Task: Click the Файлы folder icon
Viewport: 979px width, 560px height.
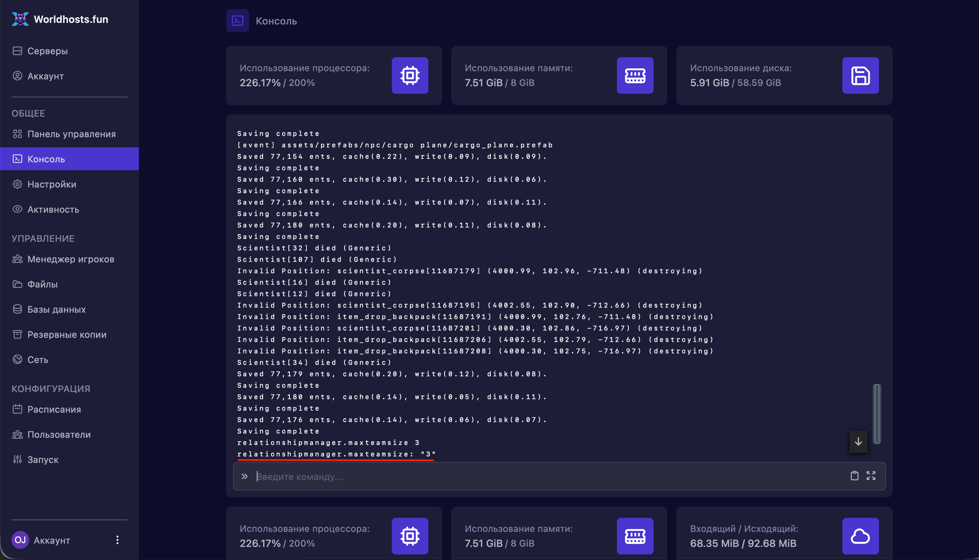Action: point(17,284)
